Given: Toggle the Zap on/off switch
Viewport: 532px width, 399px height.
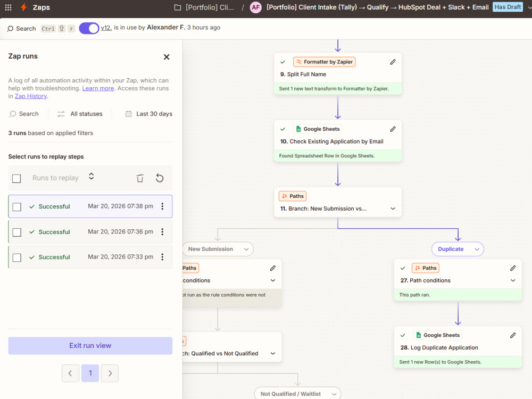Looking at the screenshot, I should pyautogui.click(x=89, y=28).
